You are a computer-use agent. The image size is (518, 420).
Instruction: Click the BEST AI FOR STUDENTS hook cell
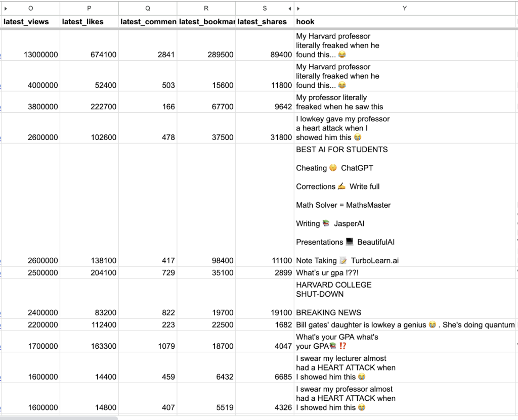404,205
